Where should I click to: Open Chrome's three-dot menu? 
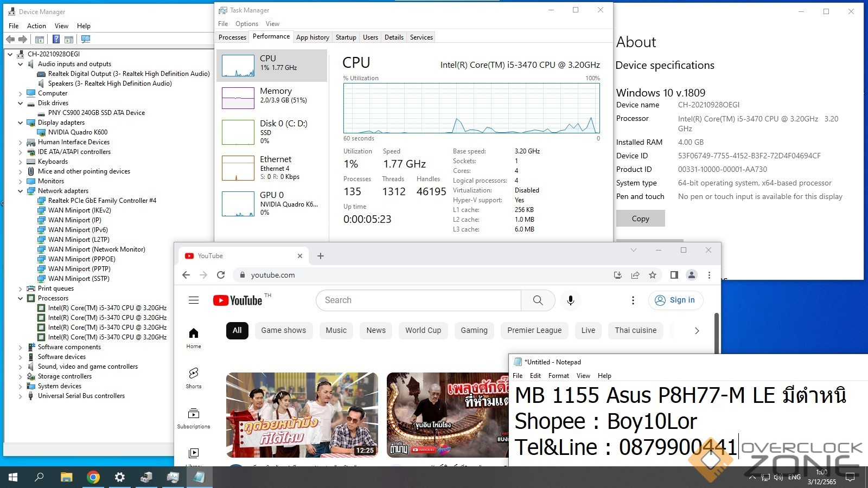709,275
